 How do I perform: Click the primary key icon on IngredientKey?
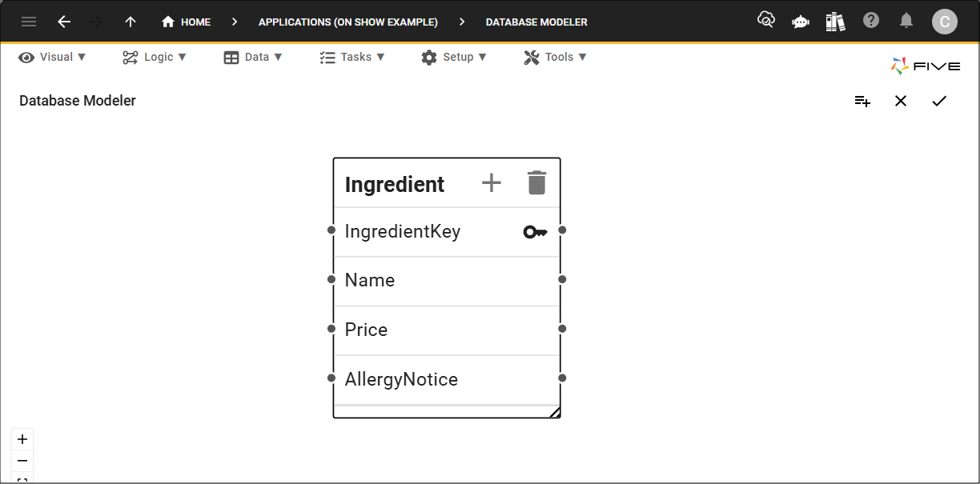click(x=535, y=232)
